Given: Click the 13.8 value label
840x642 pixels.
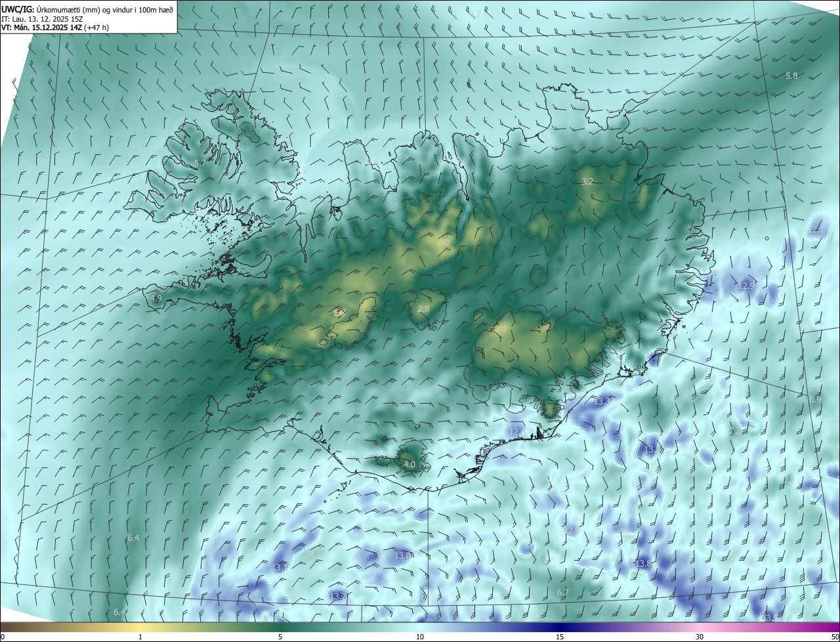Looking at the screenshot, I should tap(644, 564).
